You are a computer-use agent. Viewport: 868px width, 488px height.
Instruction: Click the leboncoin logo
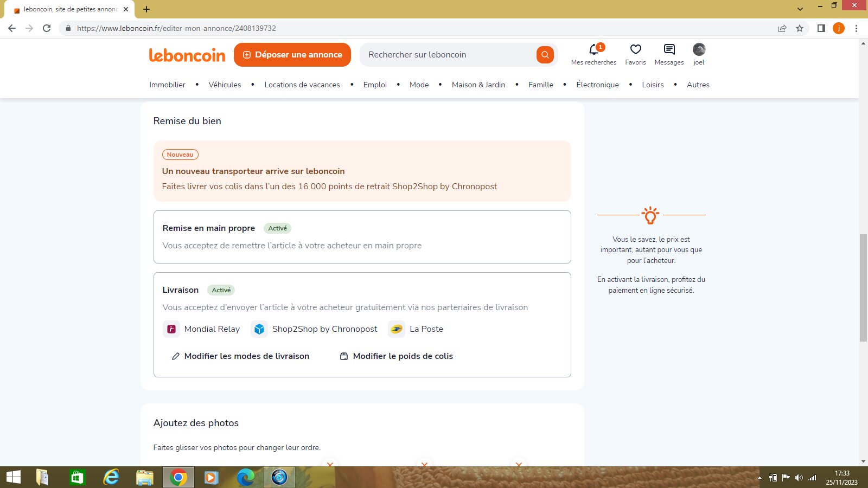point(187,55)
